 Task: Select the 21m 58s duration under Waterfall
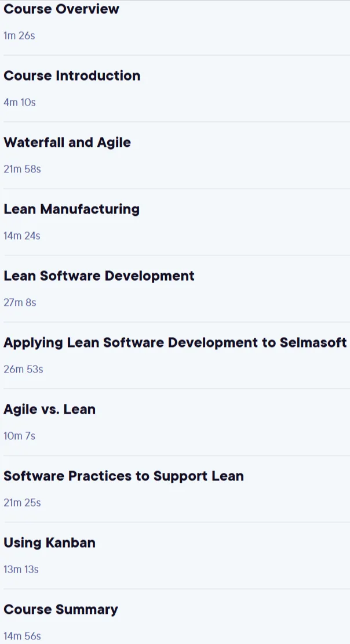click(x=22, y=169)
